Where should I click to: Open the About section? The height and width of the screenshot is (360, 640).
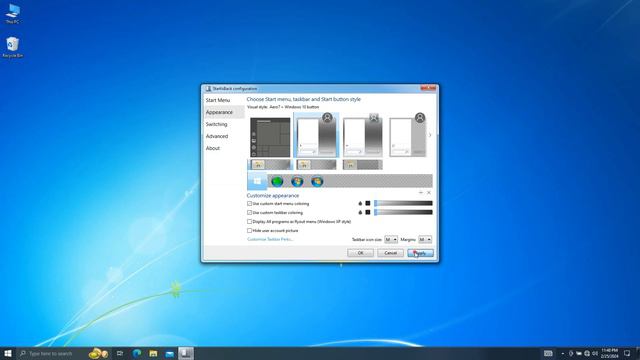[213, 148]
